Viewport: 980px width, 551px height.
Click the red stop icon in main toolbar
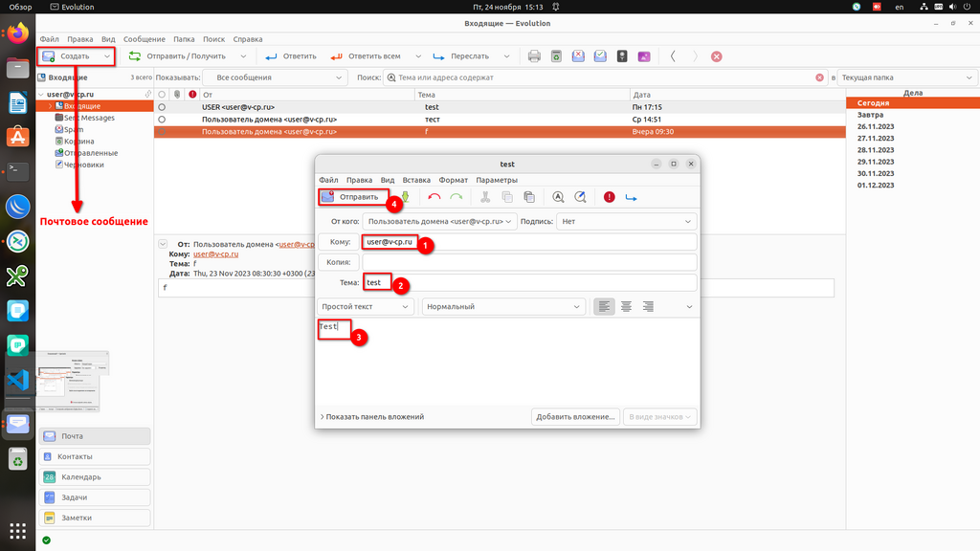716,56
